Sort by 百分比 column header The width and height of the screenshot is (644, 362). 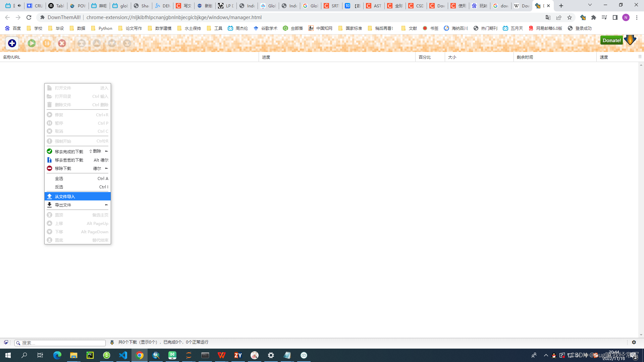[430, 57]
